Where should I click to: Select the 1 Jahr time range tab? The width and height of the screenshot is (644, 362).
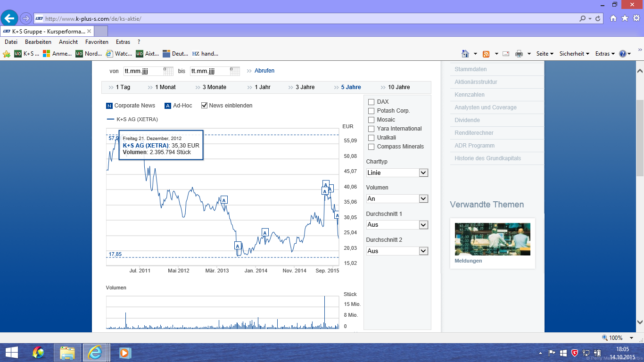[x=263, y=87]
